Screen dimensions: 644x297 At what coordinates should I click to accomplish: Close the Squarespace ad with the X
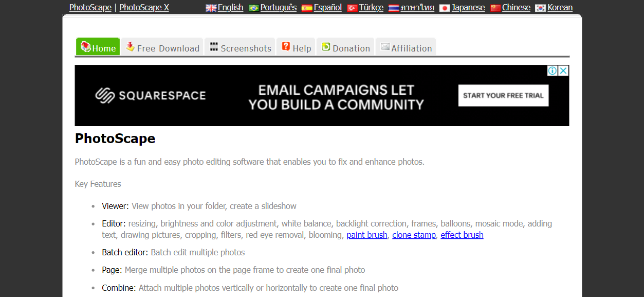tap(563, 71)
